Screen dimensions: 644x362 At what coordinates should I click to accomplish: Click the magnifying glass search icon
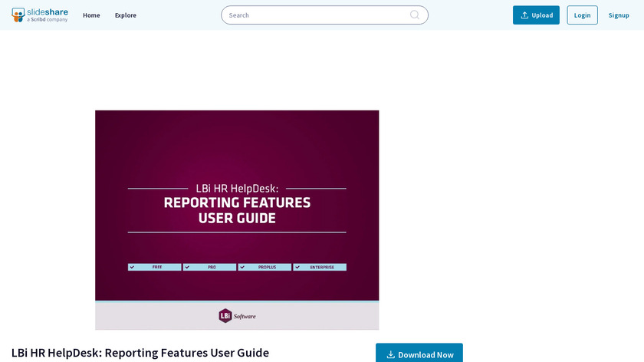[415, 15]
